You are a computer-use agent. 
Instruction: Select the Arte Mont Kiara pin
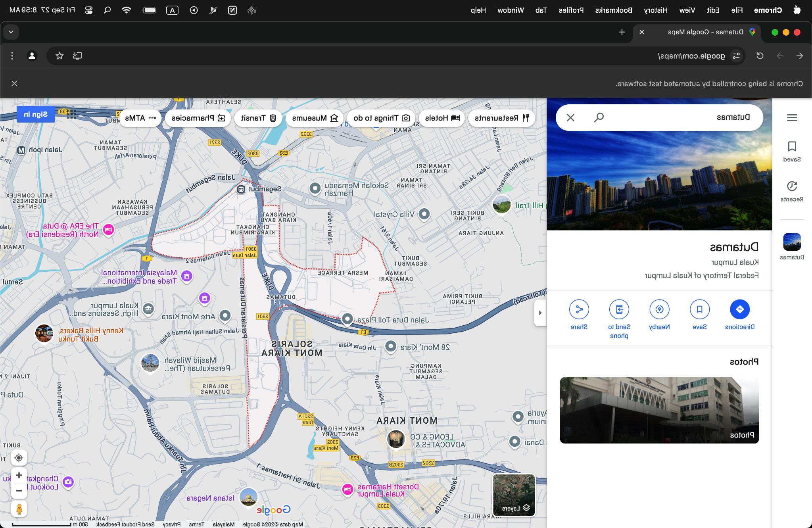point(225,316)
